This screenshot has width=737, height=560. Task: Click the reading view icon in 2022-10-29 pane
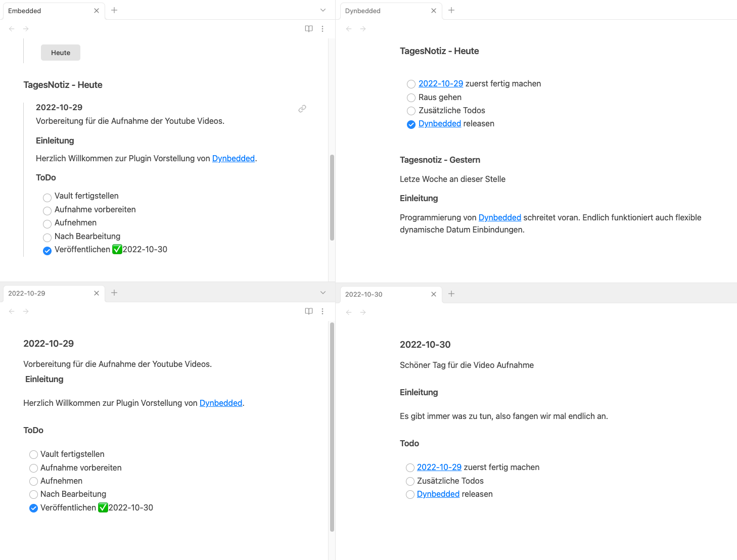pyautogui.click(x=309, y=311)
